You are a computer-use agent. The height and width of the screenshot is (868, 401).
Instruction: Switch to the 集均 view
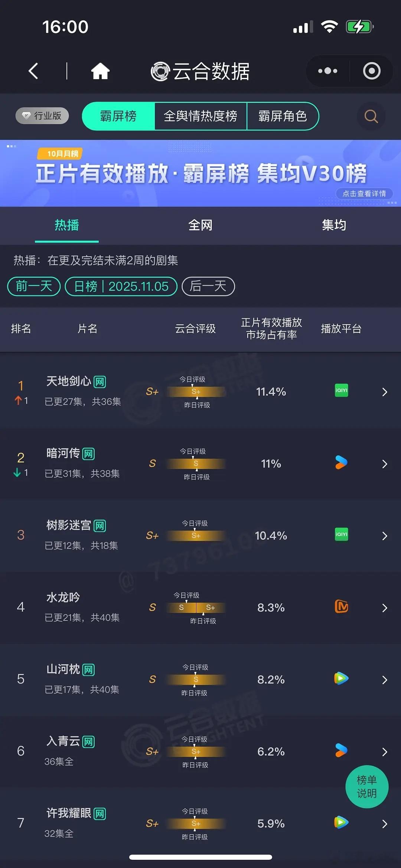(x=333, y=225)
